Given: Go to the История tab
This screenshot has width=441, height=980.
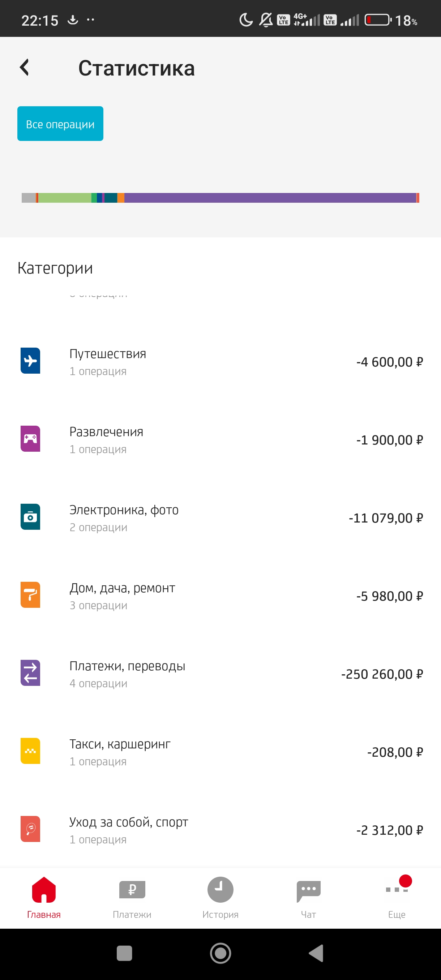Looking at the screenshot, I should [220, 896].
